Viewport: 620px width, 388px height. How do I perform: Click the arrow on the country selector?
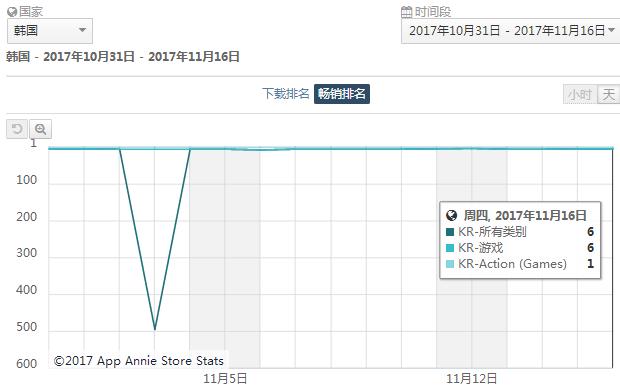click(82, 30)
